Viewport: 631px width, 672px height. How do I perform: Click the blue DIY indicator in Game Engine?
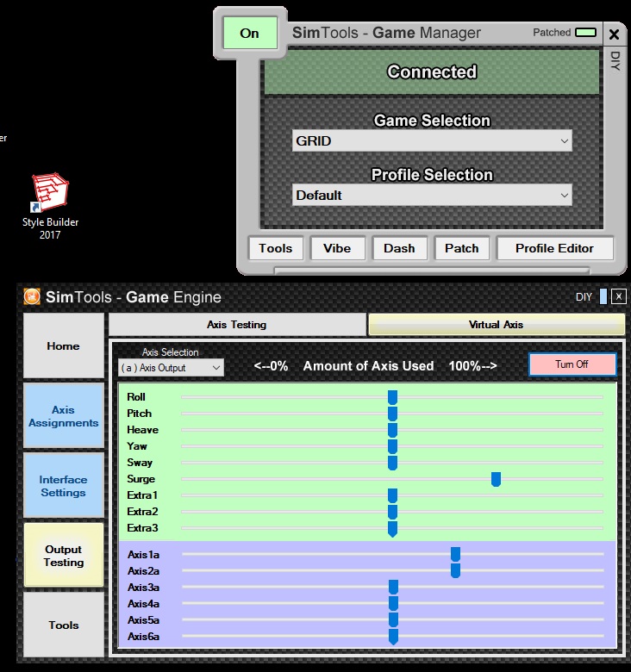click(x=603, y=296)
